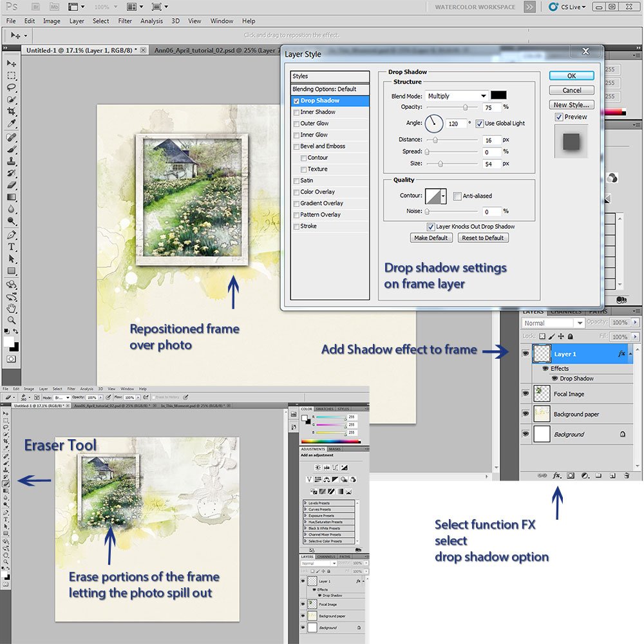This screenshot has width=644, height=644.
Task: Click the trash icon in the larger Layers panel
Action: coord(627,476)
